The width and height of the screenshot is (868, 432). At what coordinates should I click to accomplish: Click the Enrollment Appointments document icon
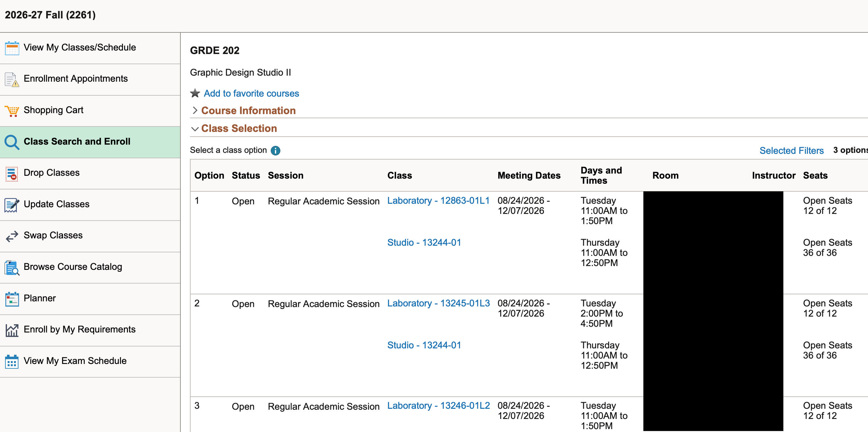[x=12, y=79]
